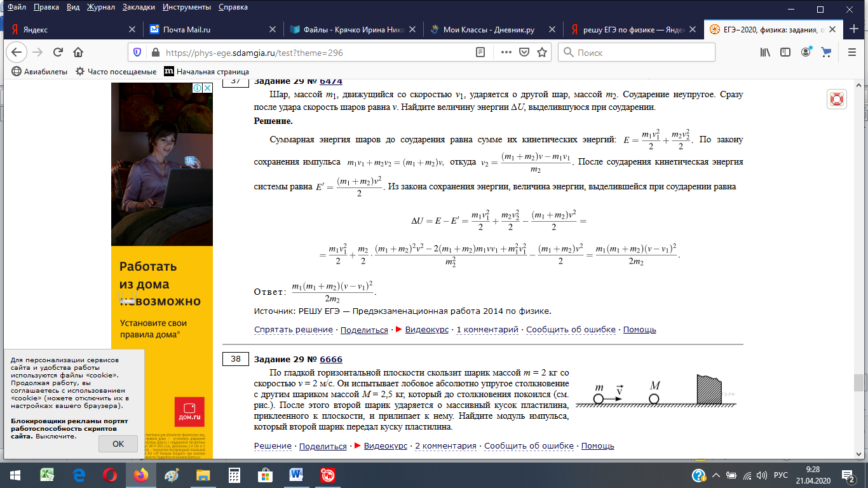Show hidden tray icons chevron
The height and width of the screenshot is (488, 868).
click(715, 475)
